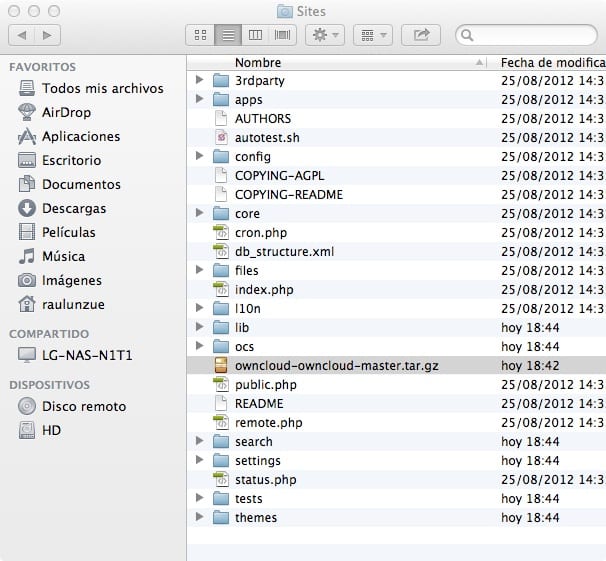
Task: Expand the themes folder disclosure triangle
Action: 199,517
